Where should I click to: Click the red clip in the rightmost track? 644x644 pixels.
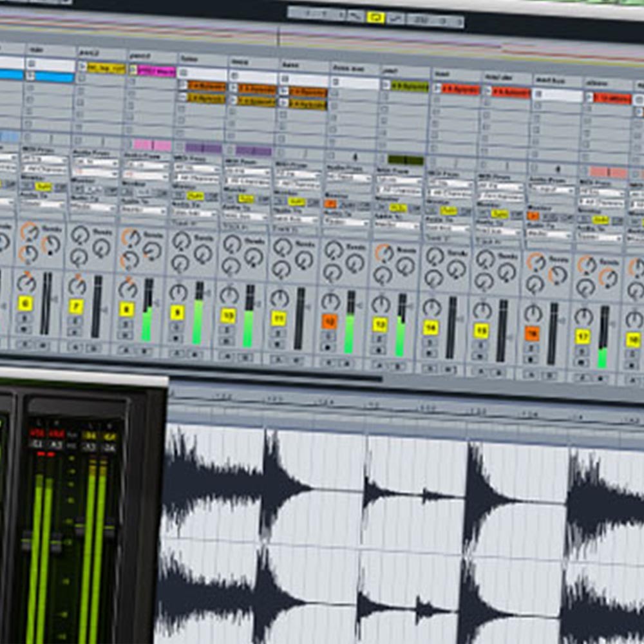coord(611,99)
